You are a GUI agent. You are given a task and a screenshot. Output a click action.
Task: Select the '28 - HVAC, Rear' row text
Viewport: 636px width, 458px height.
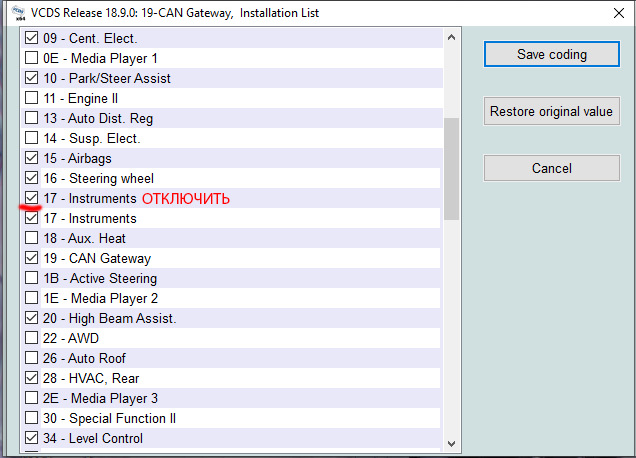pyautogui.click(x=91, y=378)
